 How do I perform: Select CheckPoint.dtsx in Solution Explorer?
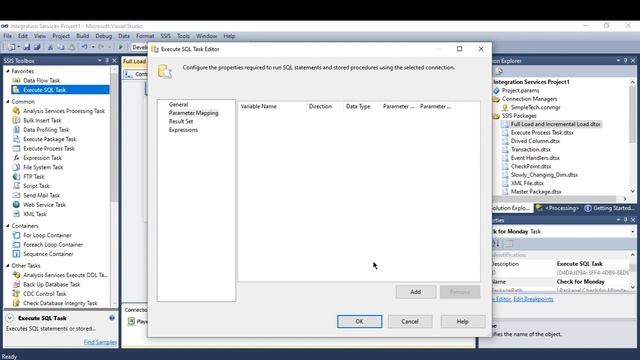point(531,166)
